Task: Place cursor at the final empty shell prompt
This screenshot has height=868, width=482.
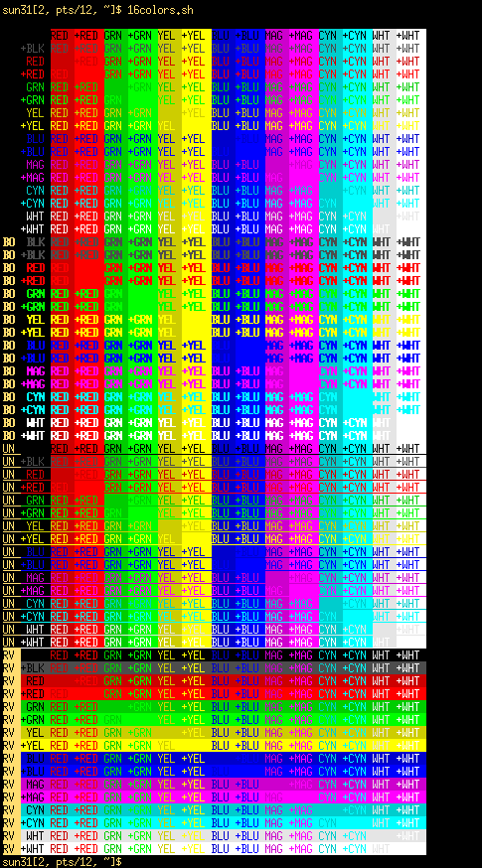Action: pos(62,861)
